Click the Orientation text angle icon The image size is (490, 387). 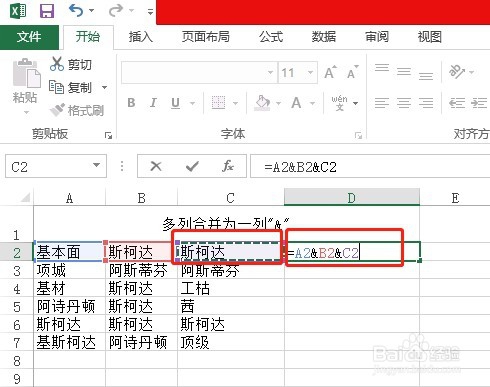click(457, 71)
